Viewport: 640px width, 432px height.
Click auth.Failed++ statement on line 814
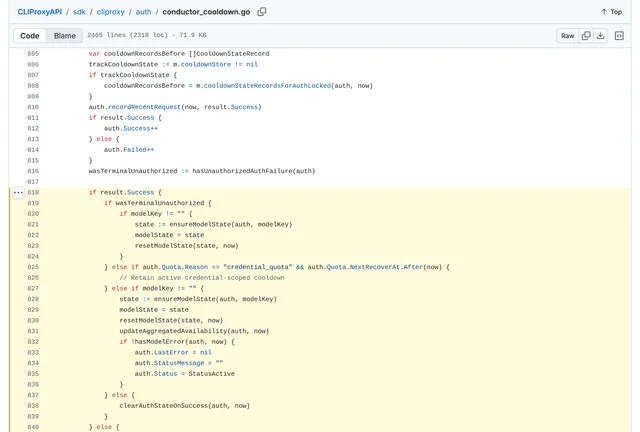pos(129,150)
